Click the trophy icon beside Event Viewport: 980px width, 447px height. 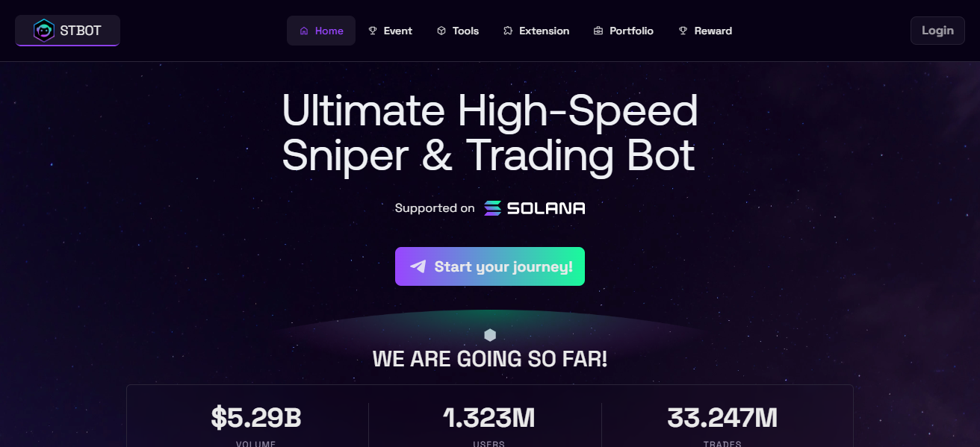[x=373, y=31]
